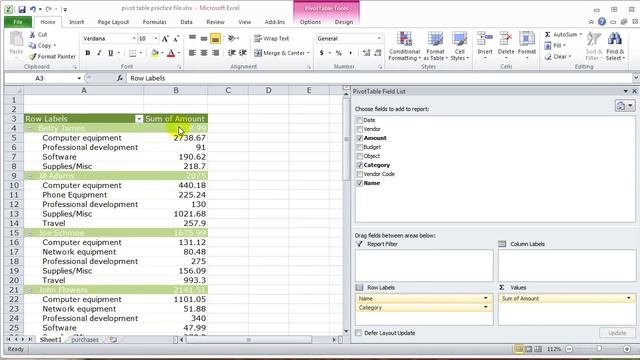
Task: Open the font size dropdown
Action: (x=156, y=38)
